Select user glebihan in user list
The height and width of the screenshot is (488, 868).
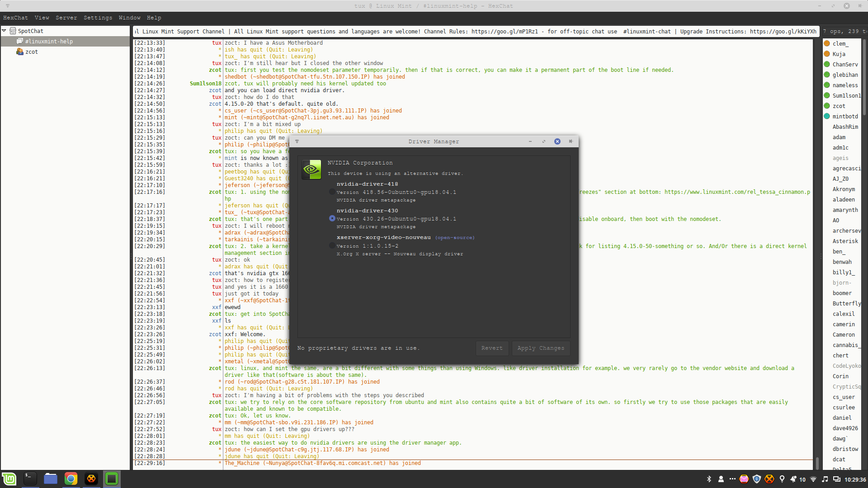tap(845, 75)
